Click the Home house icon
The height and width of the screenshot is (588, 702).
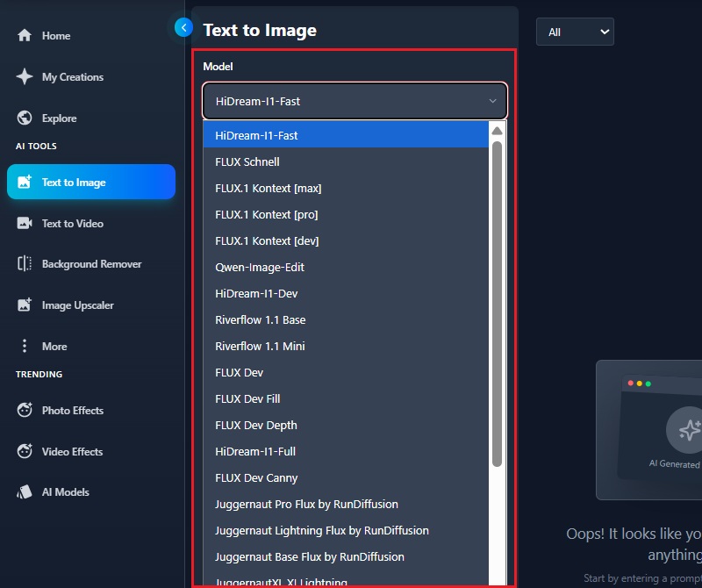coord(25,35)
